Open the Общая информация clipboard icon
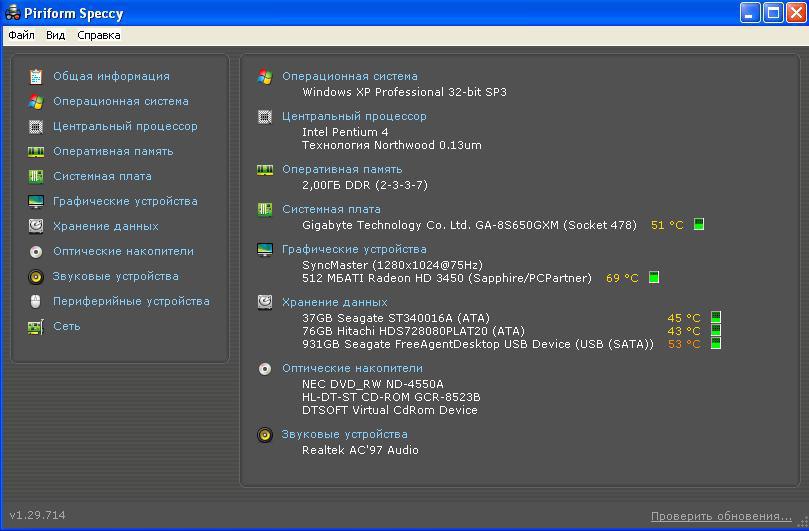The image size is (809, 531). point(36,76)
